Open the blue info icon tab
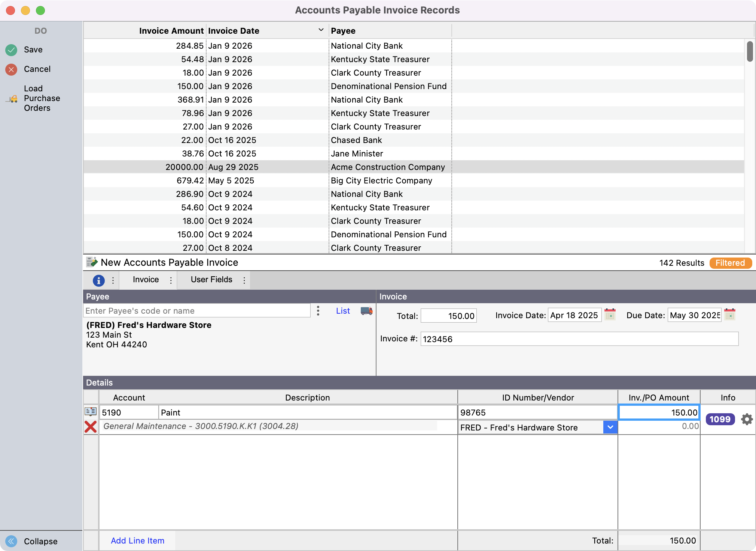756x551 pixels. [98, 280]
